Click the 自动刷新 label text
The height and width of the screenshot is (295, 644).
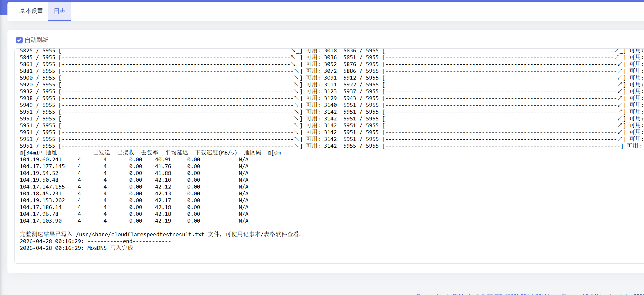coord(36,40)
